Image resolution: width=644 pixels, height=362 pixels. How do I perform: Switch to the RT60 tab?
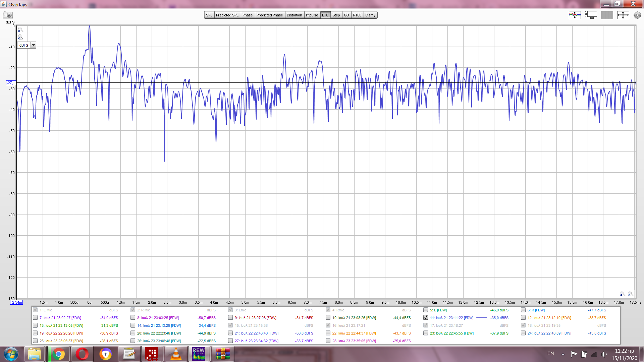(357, 15)
